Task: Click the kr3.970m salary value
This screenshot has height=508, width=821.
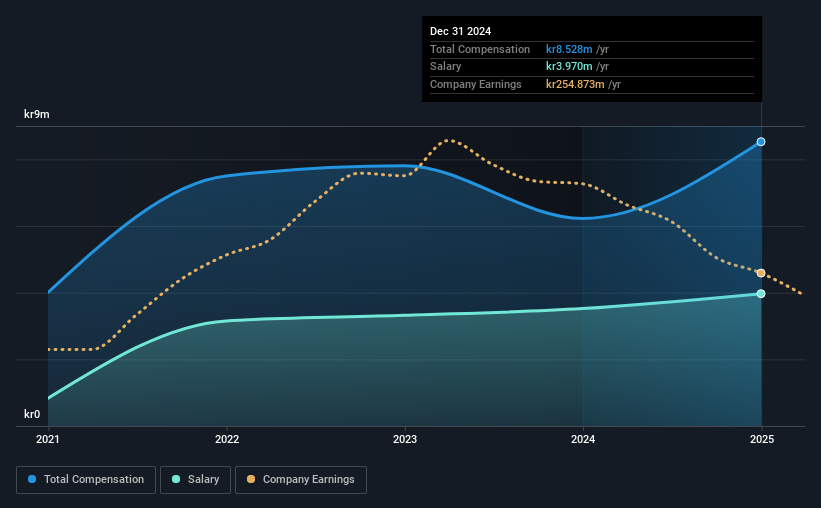Action: click(569, 67)
